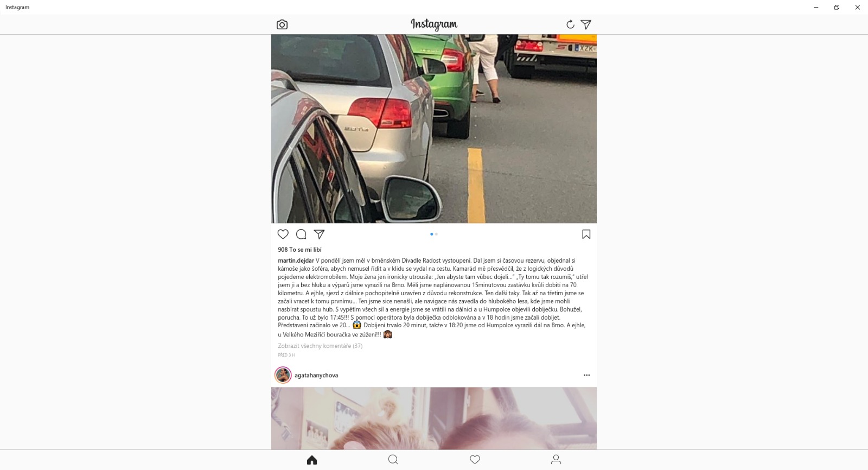Image resolution: width=868 pixels, height=470 pixels.
Task: View agatahanychova profile avatar
Action: click(x=283, y=375)
